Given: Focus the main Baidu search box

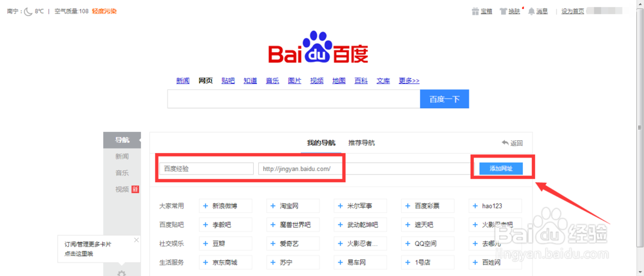Looking at the screenshot, I should click(x=294, y=99).
